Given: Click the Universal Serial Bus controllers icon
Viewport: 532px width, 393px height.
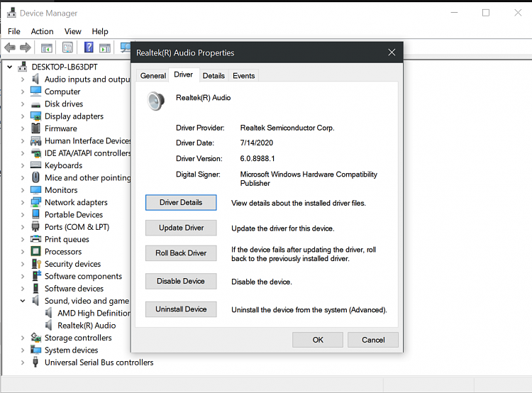Looking at the screenshot, I should click(x=35, y=362).
